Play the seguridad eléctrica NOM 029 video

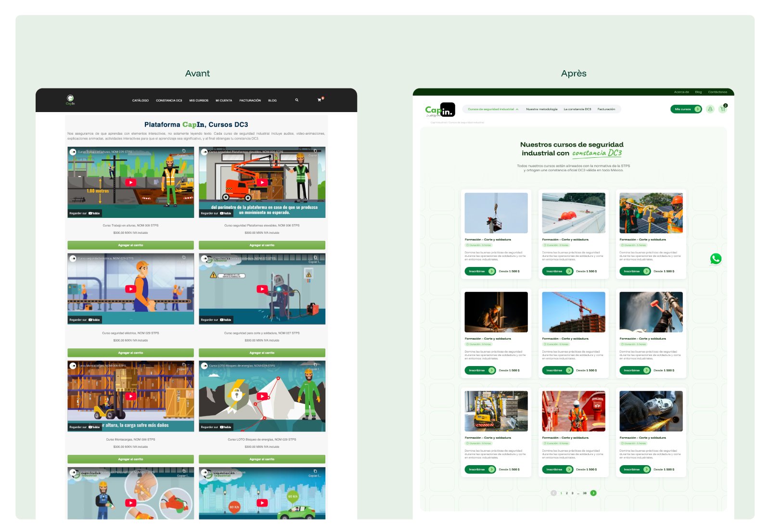pyautogui.click(x=131, y=289)
